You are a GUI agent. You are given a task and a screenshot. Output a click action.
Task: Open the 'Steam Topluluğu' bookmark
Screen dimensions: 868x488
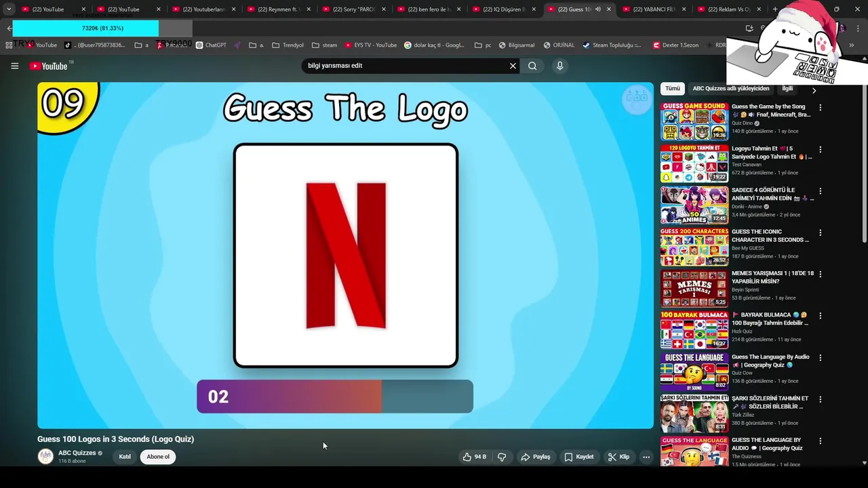click(612, 45)
